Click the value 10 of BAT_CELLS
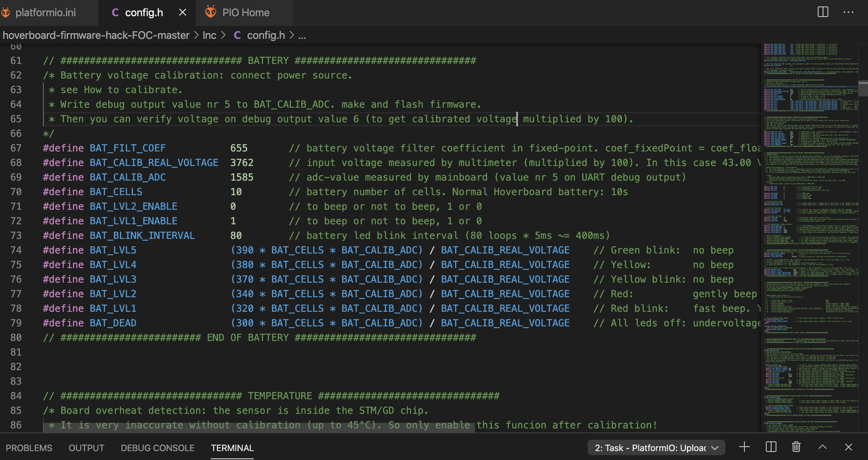The height and width of the screenshot is (460, 868). [x=236, y=192]
